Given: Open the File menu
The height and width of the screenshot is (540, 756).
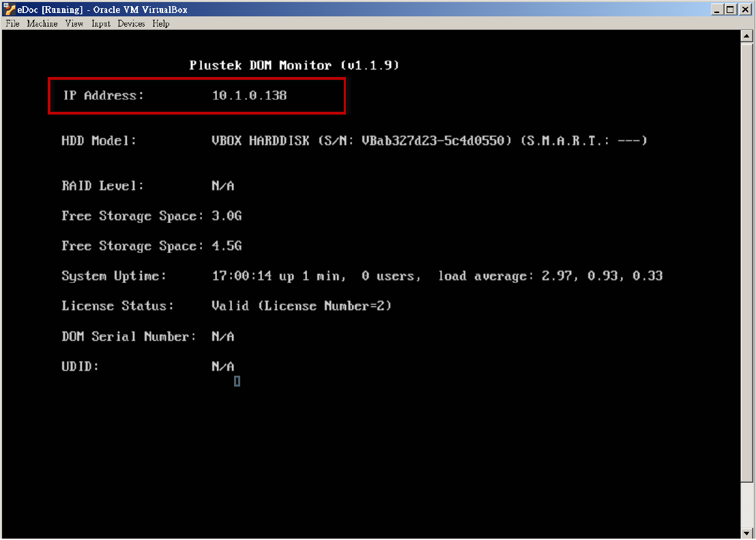Looking at the screenshot, I should click(12, 23).
